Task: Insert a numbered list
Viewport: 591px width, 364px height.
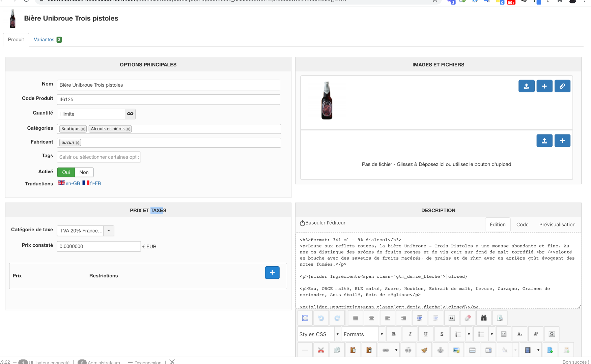Action: click(x=458, y=334)
